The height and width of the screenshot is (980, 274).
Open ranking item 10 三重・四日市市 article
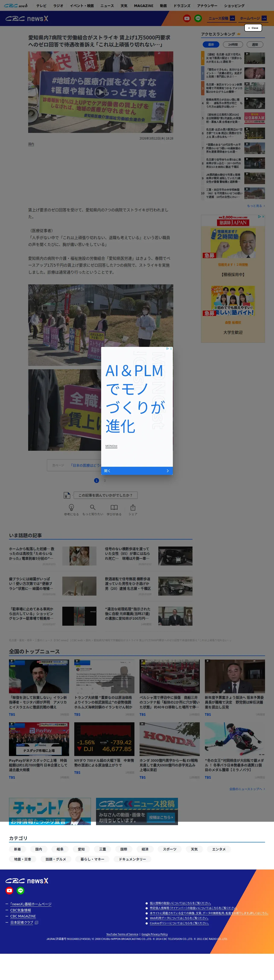(233, 193)
